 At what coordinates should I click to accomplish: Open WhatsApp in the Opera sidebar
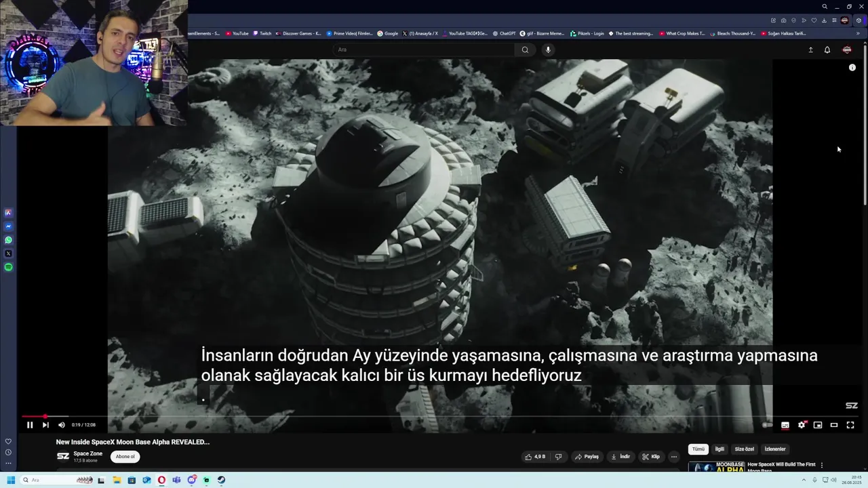(8, 240)
